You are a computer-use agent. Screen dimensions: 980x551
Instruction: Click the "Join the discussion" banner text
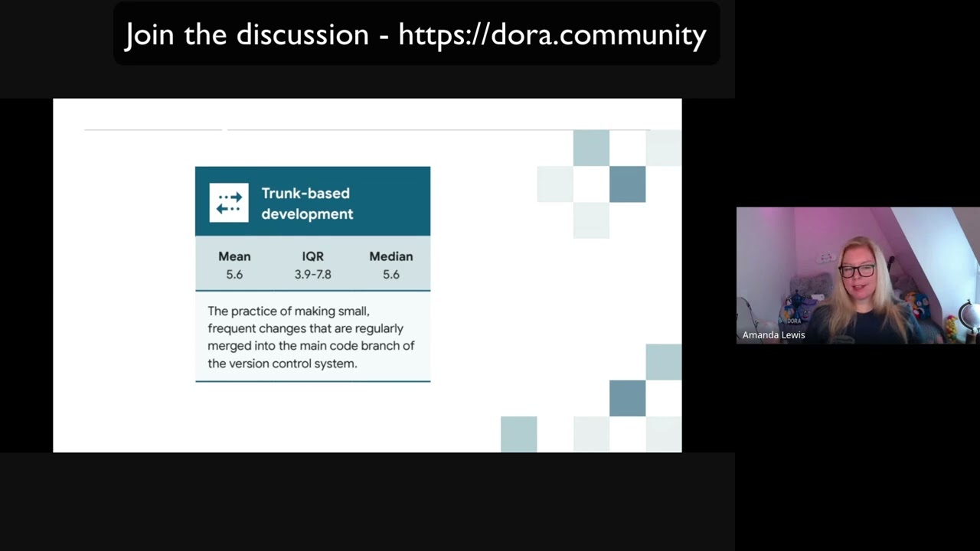click(x=247, y=35)
